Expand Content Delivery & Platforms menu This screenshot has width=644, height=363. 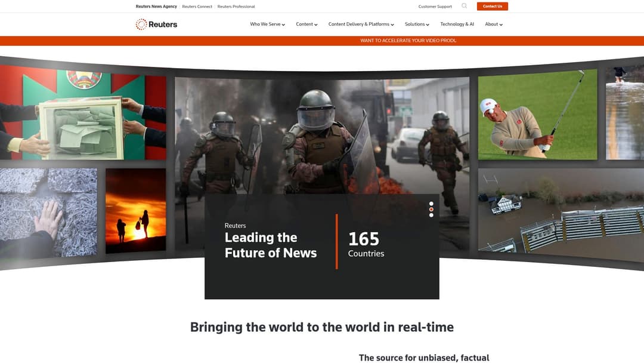(x=361, y=24)
